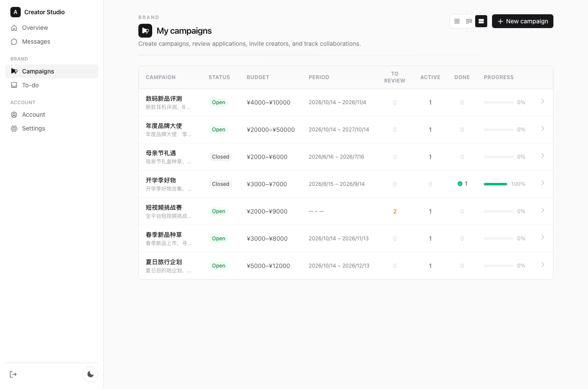
Task: Click the home icon beside Overview
Action: pos(14,28)
